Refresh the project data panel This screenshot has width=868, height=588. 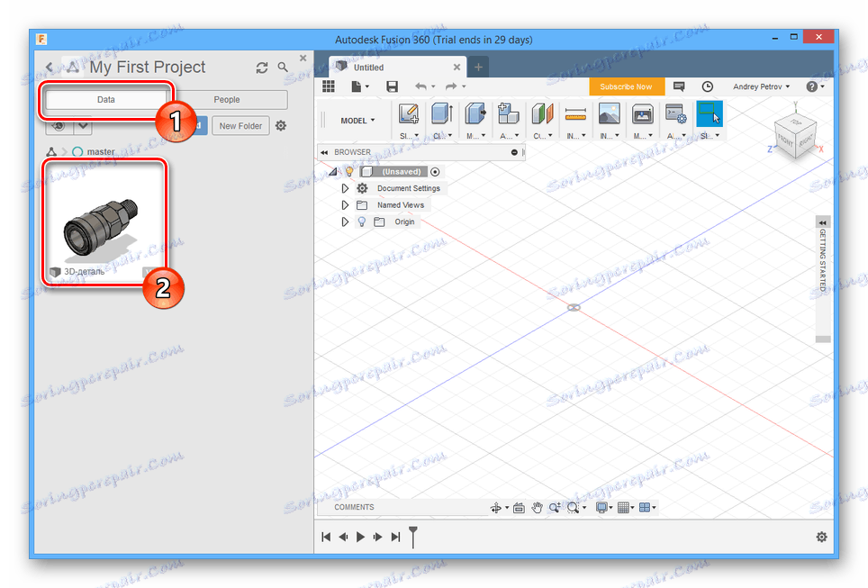click(262, 68)
